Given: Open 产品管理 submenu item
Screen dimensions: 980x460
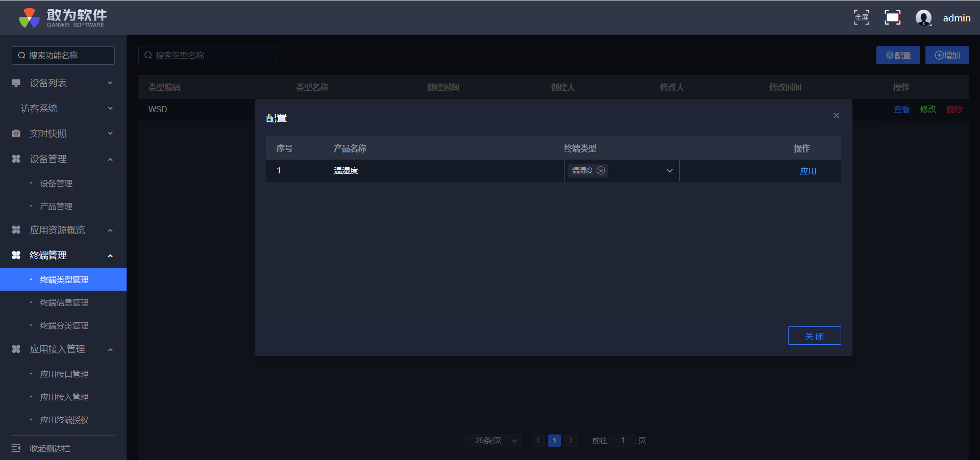Looking at the screenshot, I should (56, 207).
